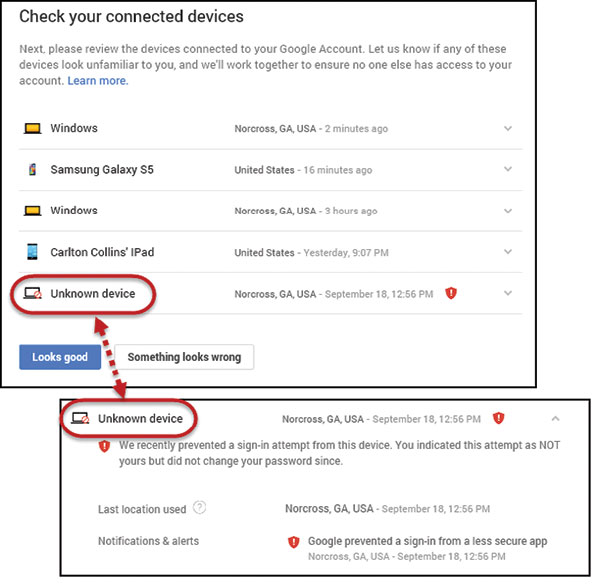Collapse the expanded Unknown device panel
Screen dimensions: 600x588
(556, 418)
